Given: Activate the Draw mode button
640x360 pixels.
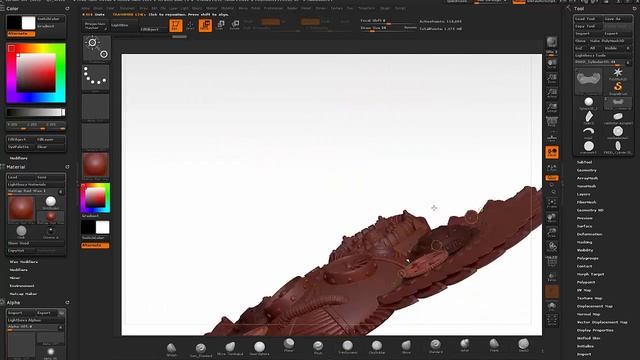Looking at the screenshot, I should click(x=190, y=25).
